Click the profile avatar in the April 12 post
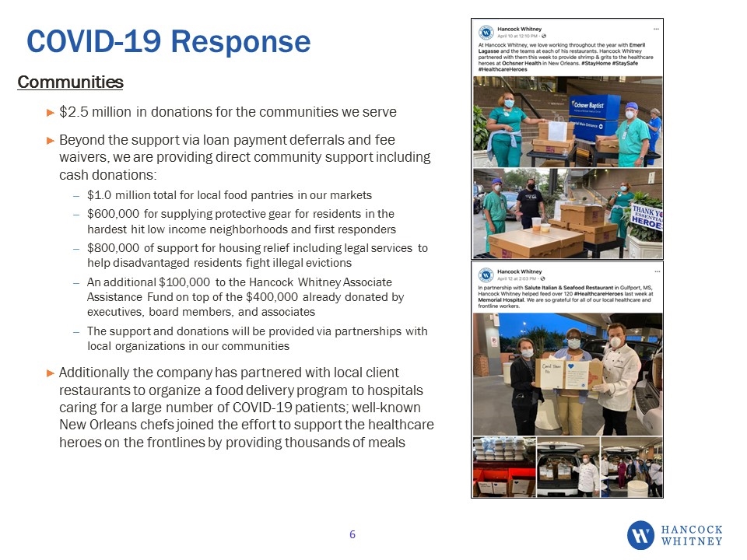The height and width of the screenshot is (560, 747). pos(486,275)
